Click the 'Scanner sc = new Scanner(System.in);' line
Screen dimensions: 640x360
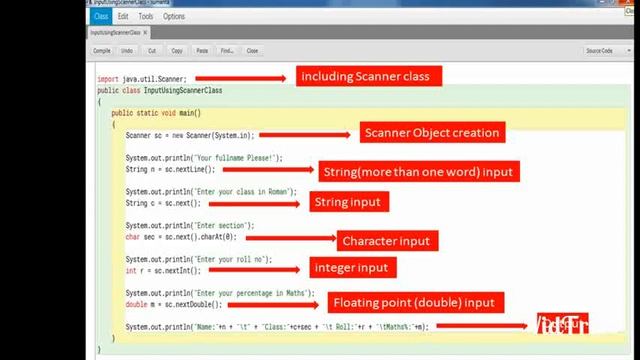coord(190,136)
